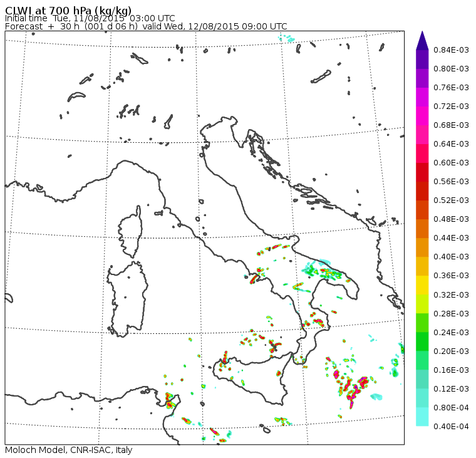Click the island of Sicily on the map
The image size is (476, 458).
click(x=252, y=380)
